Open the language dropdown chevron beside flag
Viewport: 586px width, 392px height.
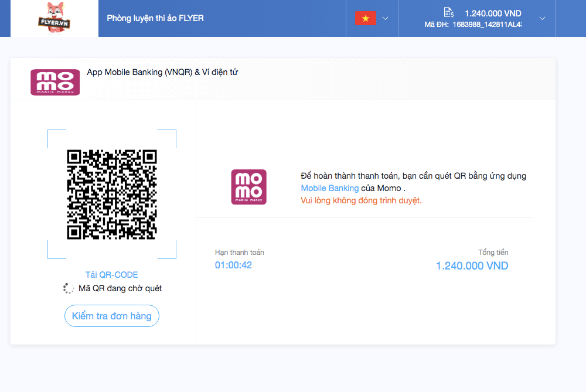point(385,18)
